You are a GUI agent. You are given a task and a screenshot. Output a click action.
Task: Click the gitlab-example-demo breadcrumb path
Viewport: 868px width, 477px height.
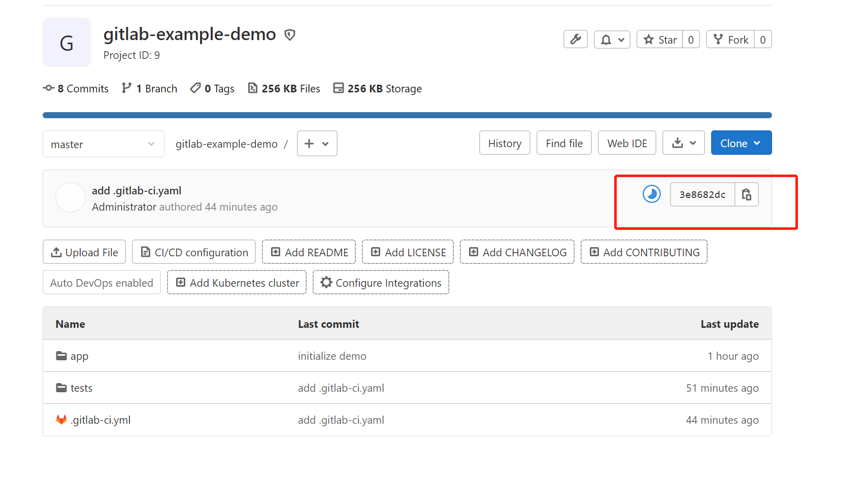[226, 144]
